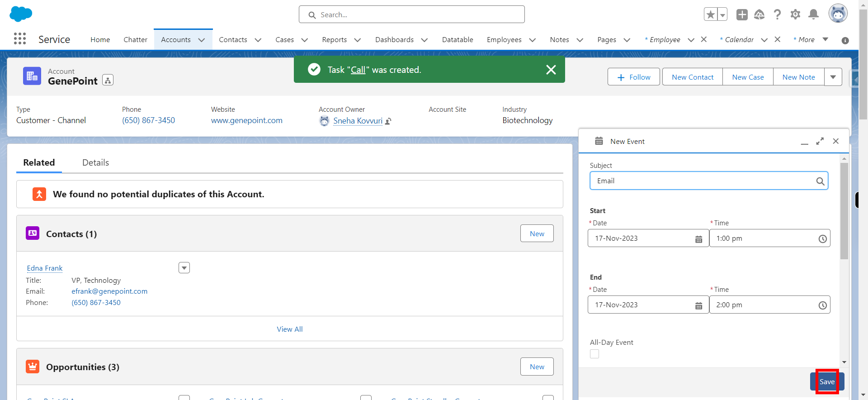
Task: Click the New Case button
Action: (748, 77)
